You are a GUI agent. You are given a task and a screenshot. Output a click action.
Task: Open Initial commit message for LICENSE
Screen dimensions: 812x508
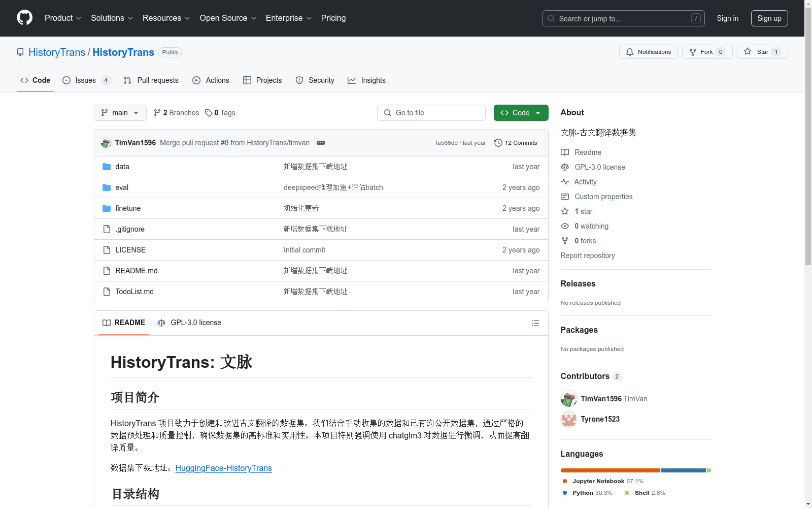click(304, 250)
